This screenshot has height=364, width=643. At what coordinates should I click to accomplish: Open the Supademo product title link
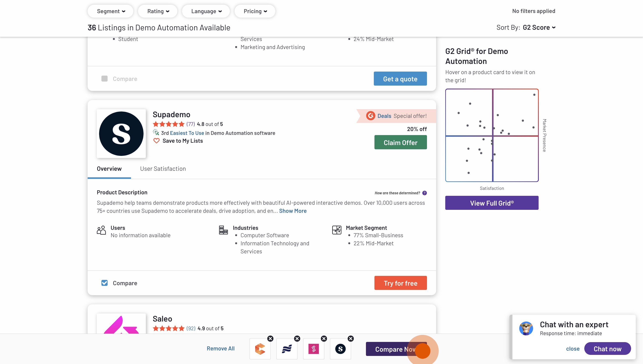171,114
